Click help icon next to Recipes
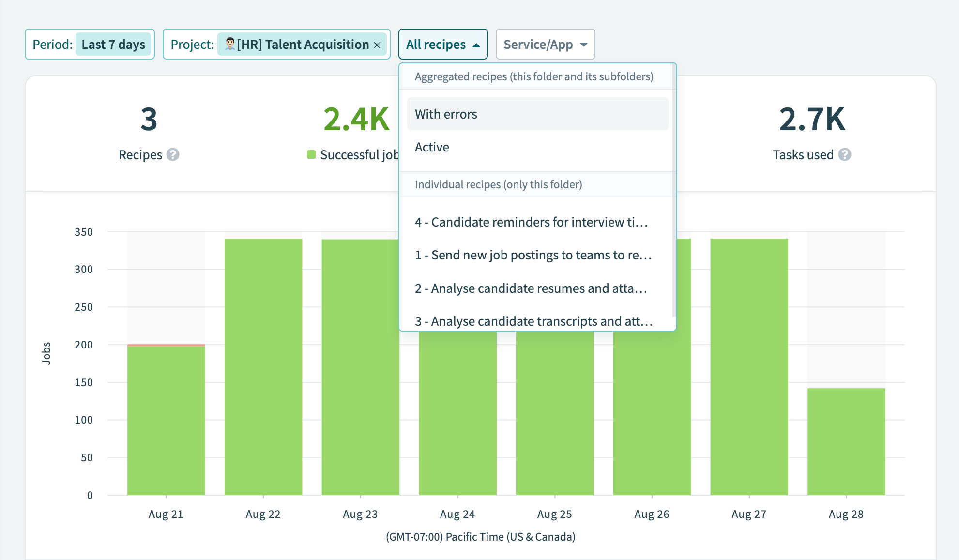959x560 pixels. pos(173,154)
